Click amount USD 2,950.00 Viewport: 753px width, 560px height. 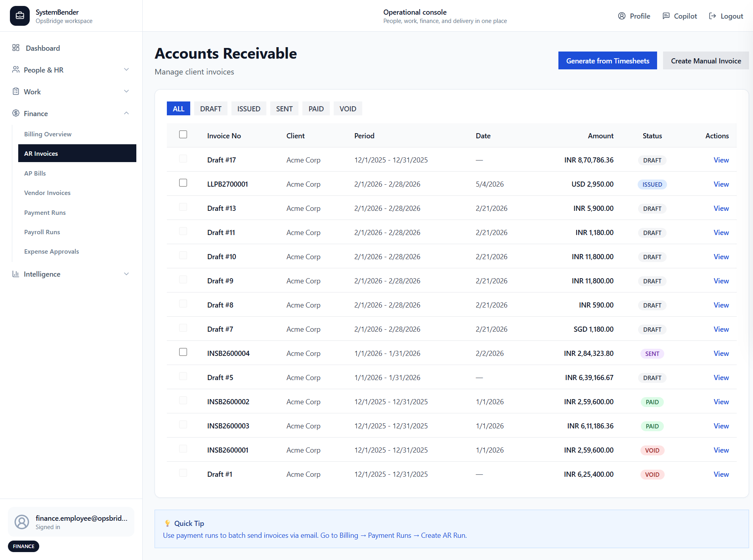click(x=592, y=184)
